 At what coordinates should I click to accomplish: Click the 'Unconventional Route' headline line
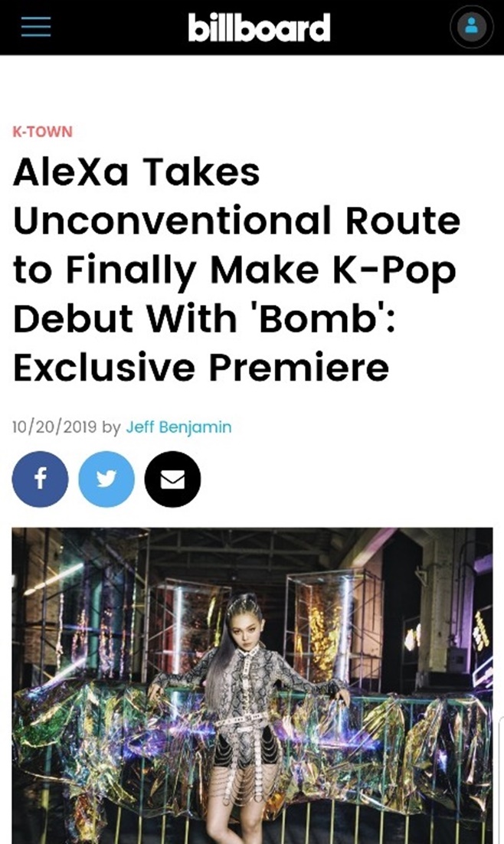pos(237,221)
